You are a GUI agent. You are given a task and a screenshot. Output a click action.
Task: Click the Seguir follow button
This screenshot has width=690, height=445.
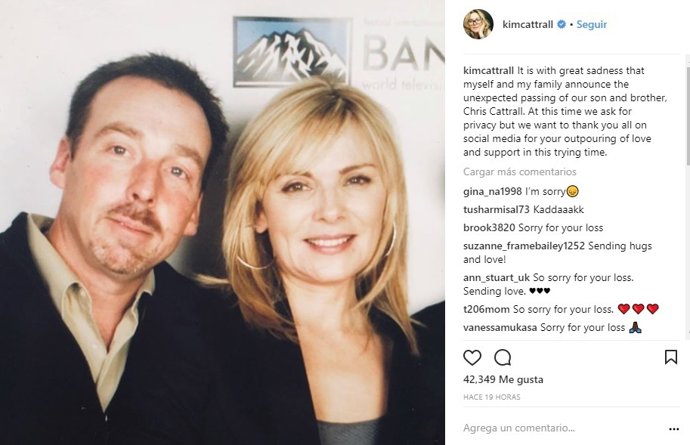[x=591, y=24]
